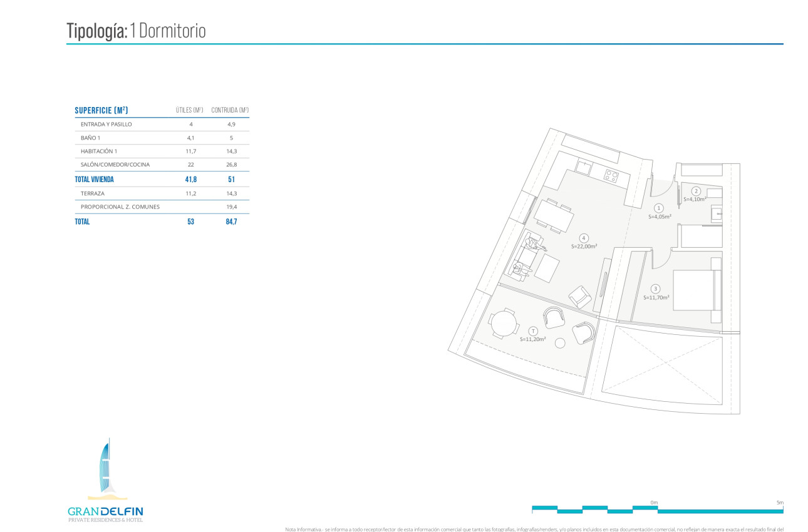
Task: Click the 'TERRAZA' row label
Action: tap(93, 193)
